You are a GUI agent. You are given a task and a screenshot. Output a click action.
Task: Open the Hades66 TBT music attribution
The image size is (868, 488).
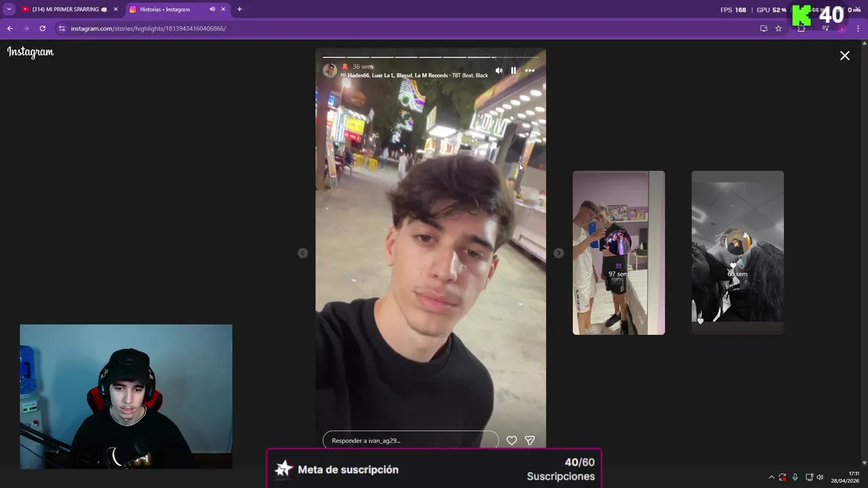(414, 75)
